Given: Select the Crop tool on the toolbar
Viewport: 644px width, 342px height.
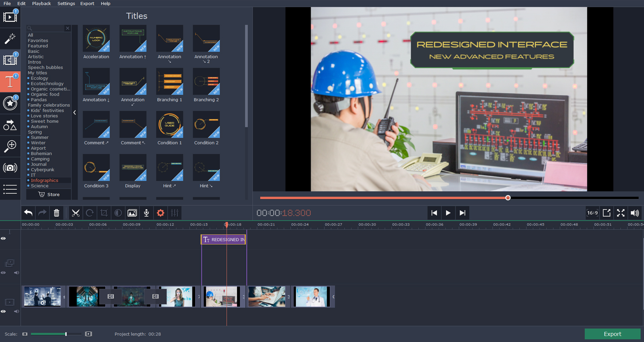Looking at the screenshot, I should tap(104, 213).
